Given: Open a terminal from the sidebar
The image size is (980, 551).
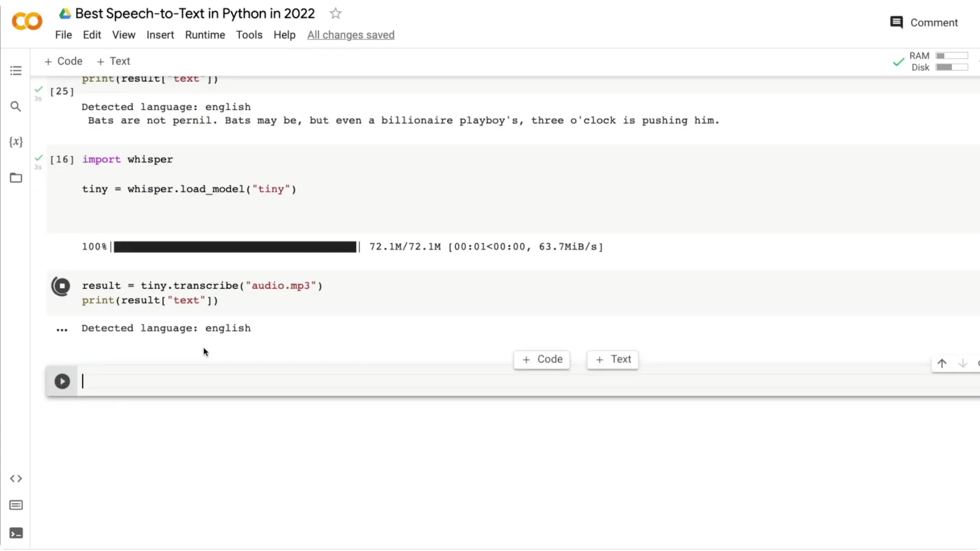Looking at the screenshot, I should (x=16, y=533).
